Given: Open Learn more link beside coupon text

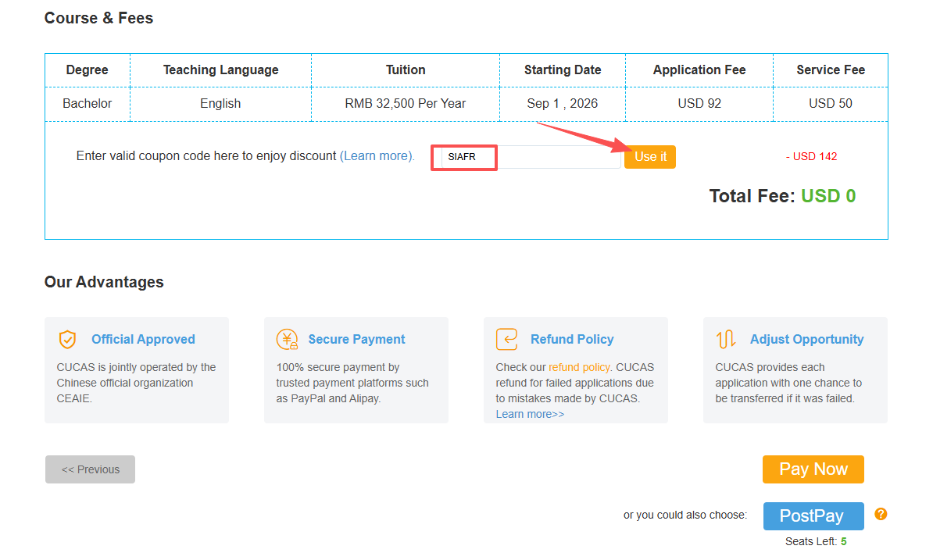Looking at the screenshot, I should (377, 156).
